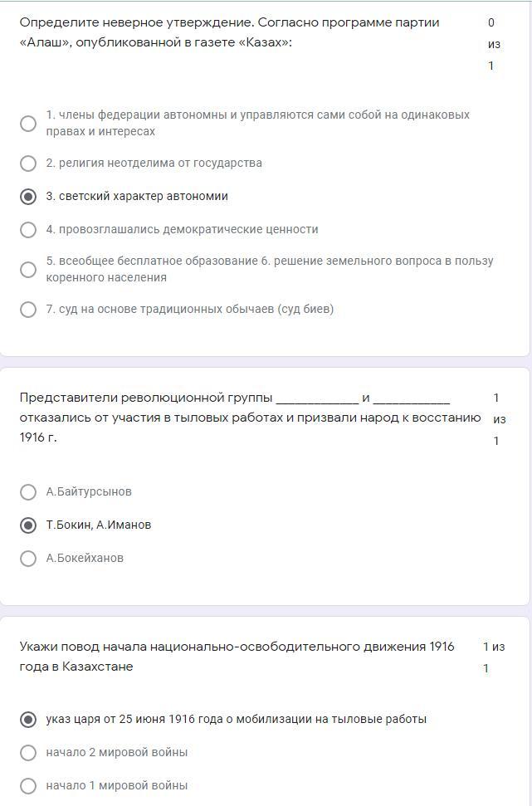Choose '7. суд на основе традиционных обычаев' option

[x=28, y=310]
